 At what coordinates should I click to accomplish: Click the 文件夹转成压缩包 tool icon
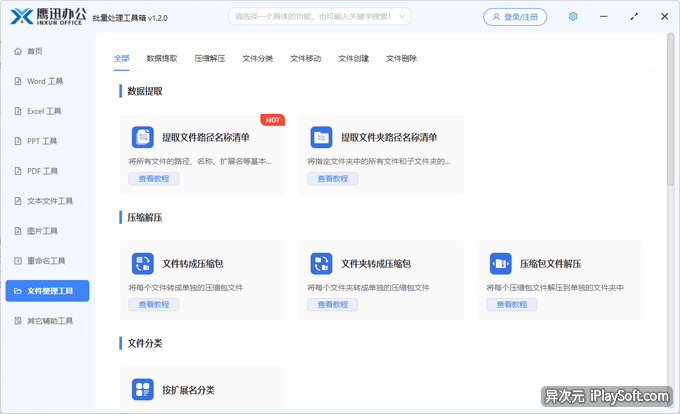click(x=321, y=264)
